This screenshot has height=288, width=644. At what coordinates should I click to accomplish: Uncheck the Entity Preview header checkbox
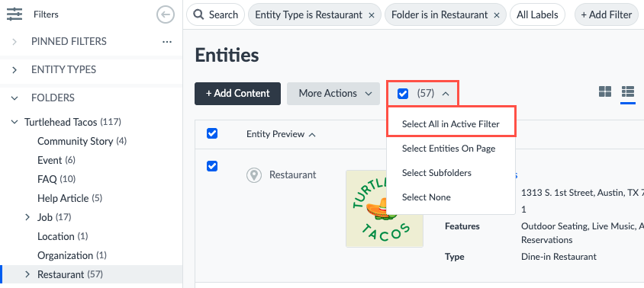(212, 133)
